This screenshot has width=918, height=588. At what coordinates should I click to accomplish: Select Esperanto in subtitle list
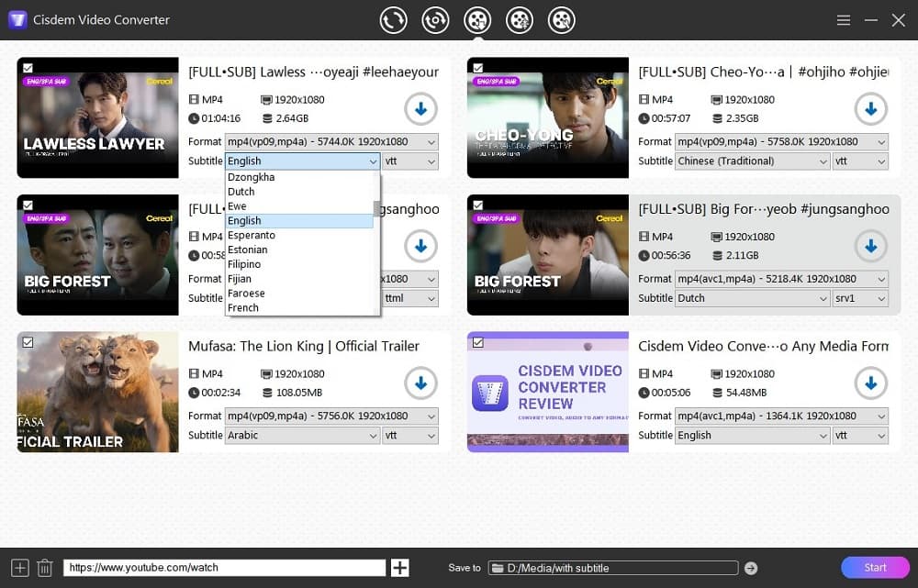(x=299, y=235)
